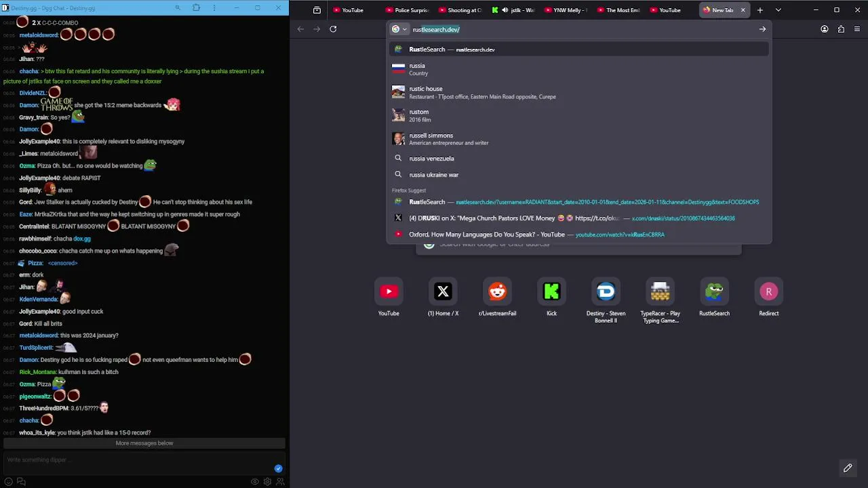
Task: Open a new tab with plus button
Action: click(x=760, y=10)
